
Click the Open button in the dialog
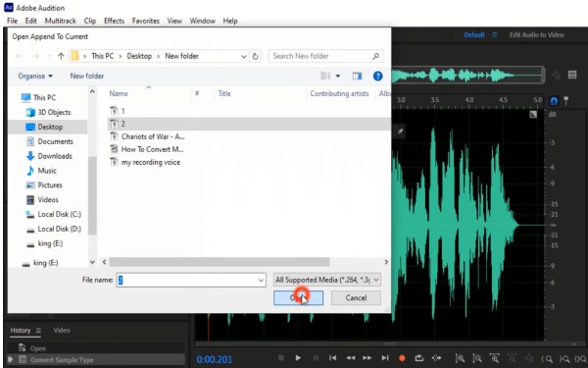tap(298, 297)
